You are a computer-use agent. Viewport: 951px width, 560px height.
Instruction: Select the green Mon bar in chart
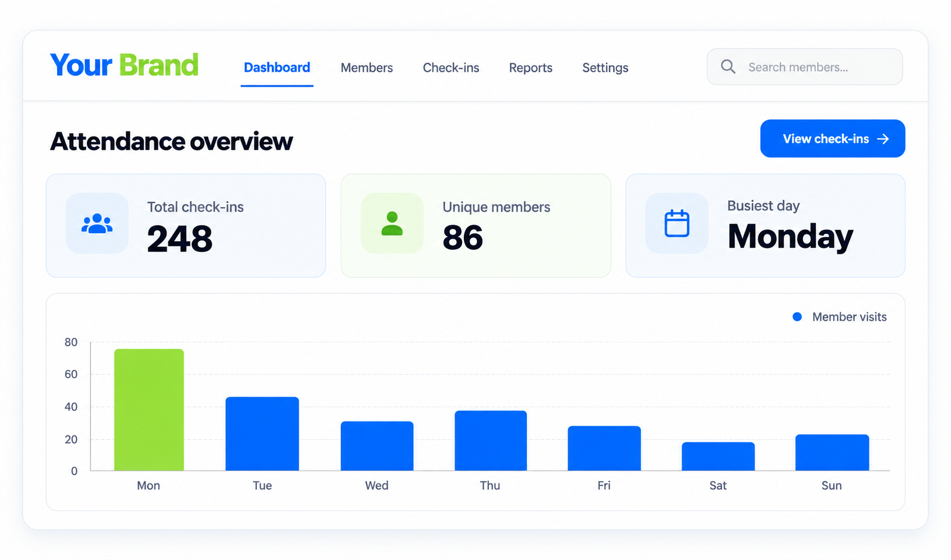[x=149, y=409]
